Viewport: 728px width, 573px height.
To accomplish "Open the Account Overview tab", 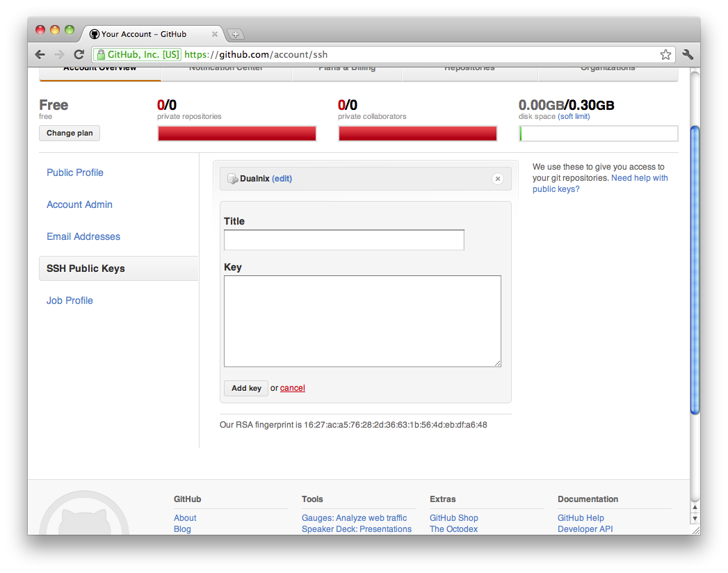I will coord(100,73).
